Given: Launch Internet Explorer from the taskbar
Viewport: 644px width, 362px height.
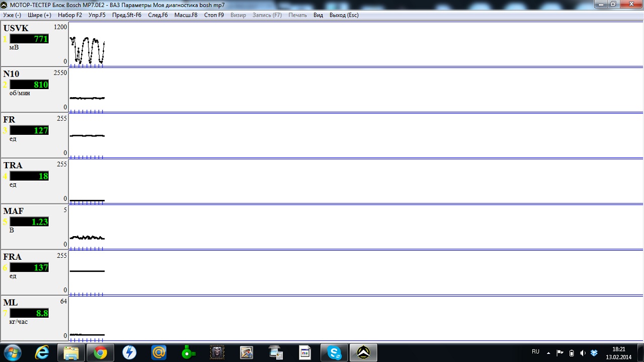Looking at the screenshot, I should coord(42,352).
